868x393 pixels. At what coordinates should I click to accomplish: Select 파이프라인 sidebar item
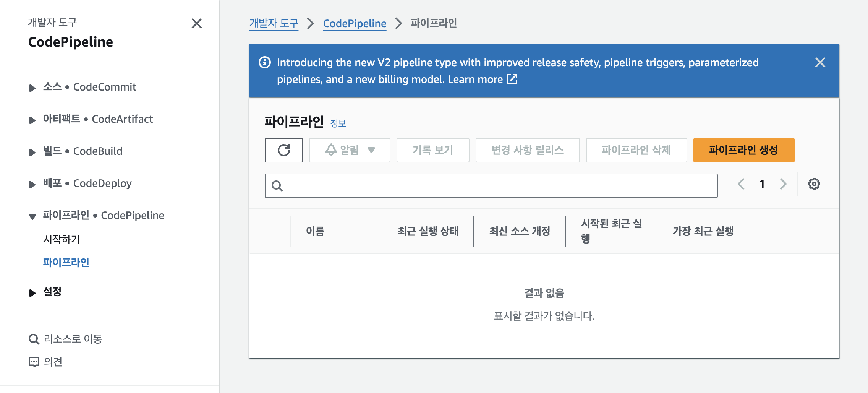click(66, 262)
